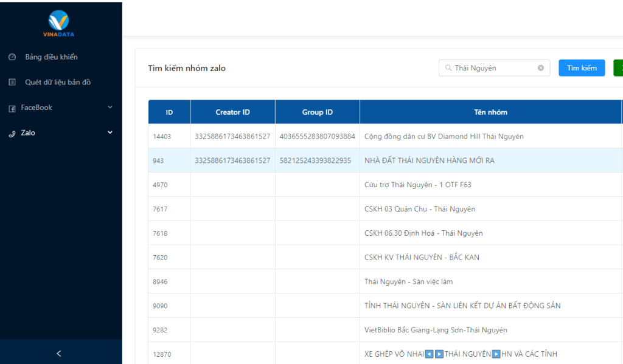
Task: Clear the Thái Nguyên search text
Action: [x=540, y=68]
